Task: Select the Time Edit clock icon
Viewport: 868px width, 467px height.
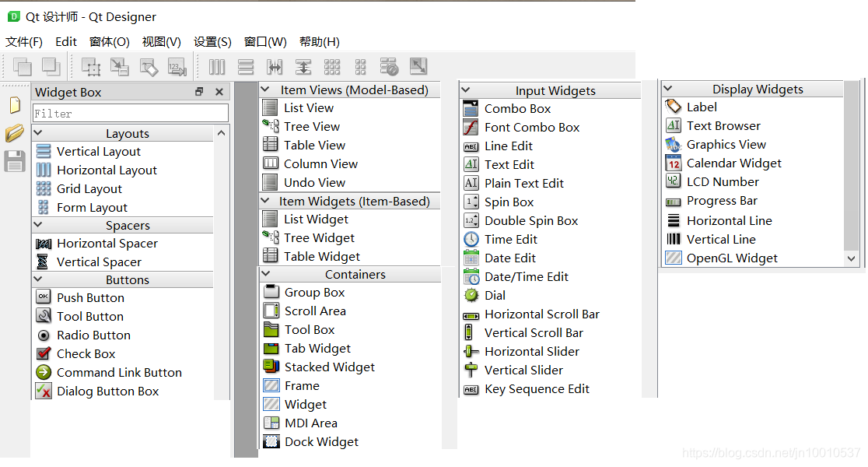Action: (x=471, y=239)
